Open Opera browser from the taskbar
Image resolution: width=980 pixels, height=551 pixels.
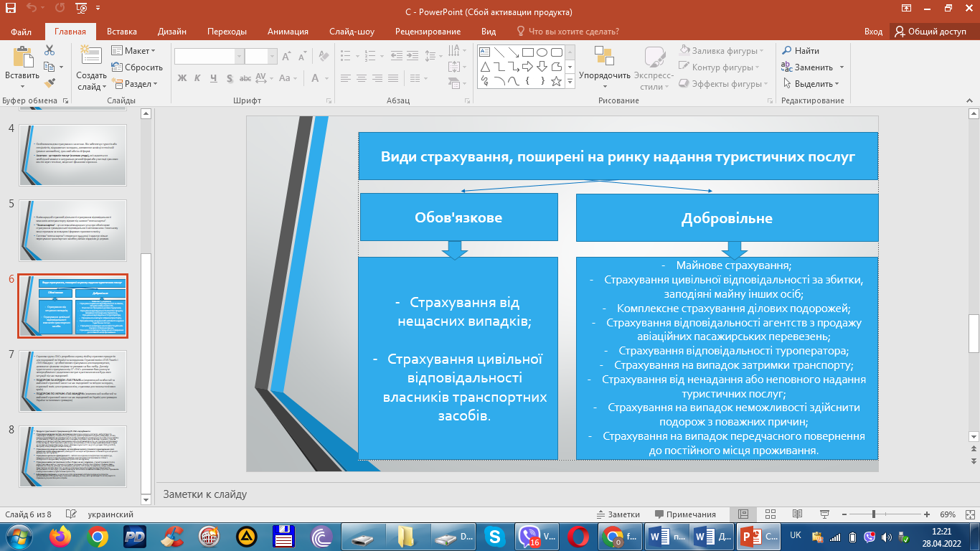(x=578, y=536)
